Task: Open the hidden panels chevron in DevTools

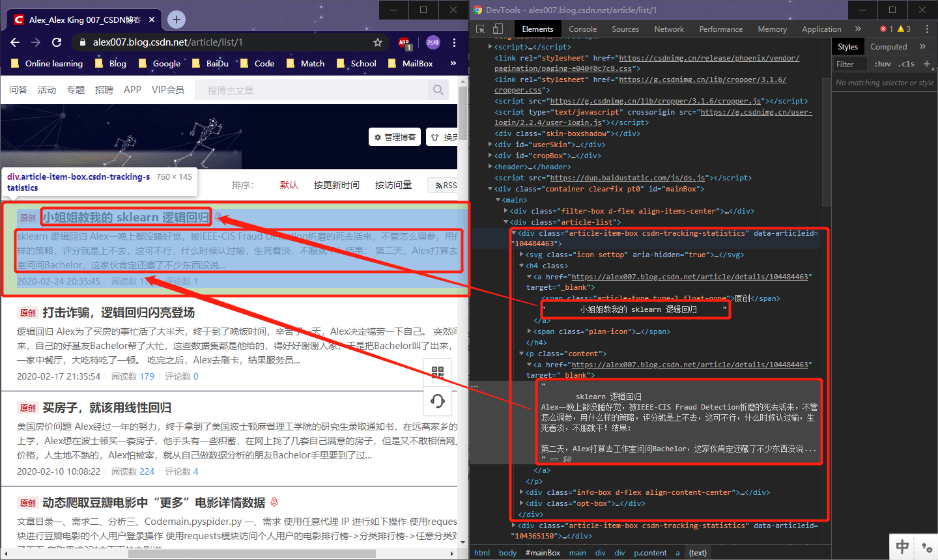Action: coord(859,29)
